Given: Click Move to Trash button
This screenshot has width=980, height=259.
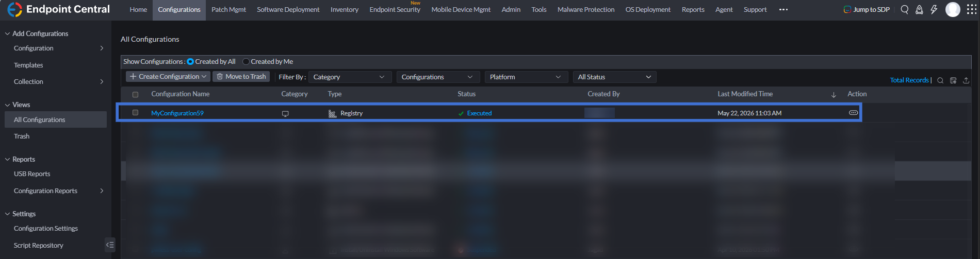Looking at the screenshot, I should (x=241, y=76).
